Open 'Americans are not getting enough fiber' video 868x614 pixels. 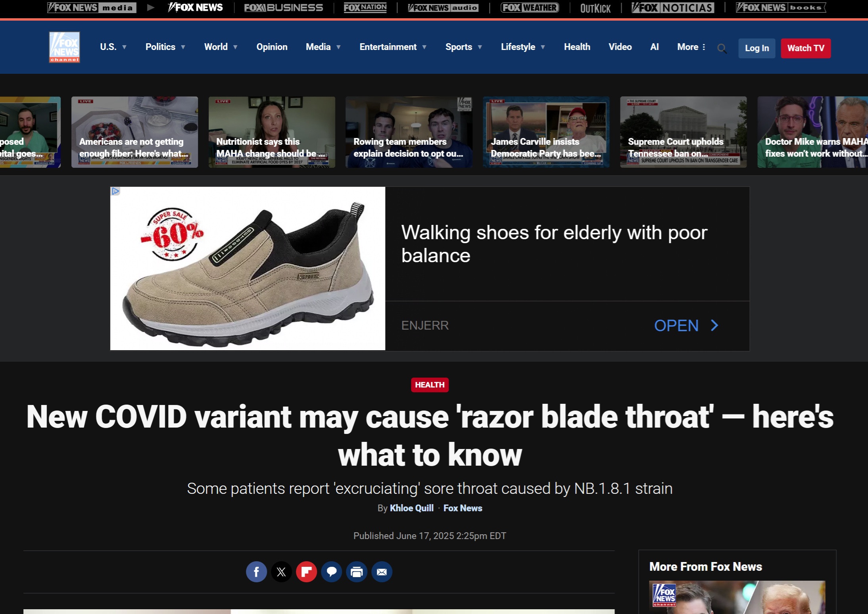click(x=134, y=132)
